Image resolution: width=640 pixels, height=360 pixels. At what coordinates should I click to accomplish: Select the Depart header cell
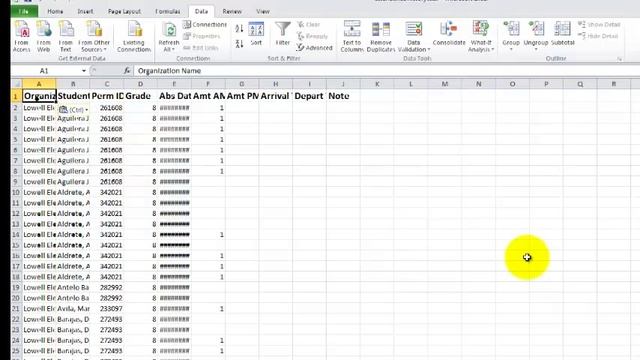[x=310, y=96]
